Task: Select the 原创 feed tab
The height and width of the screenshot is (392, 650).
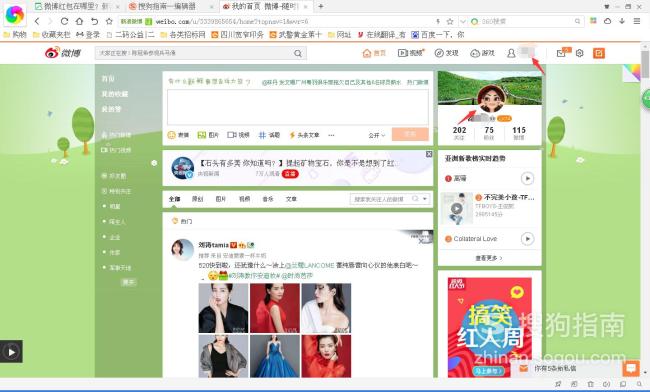Action: pyautogui.click(x=198, y=199)
